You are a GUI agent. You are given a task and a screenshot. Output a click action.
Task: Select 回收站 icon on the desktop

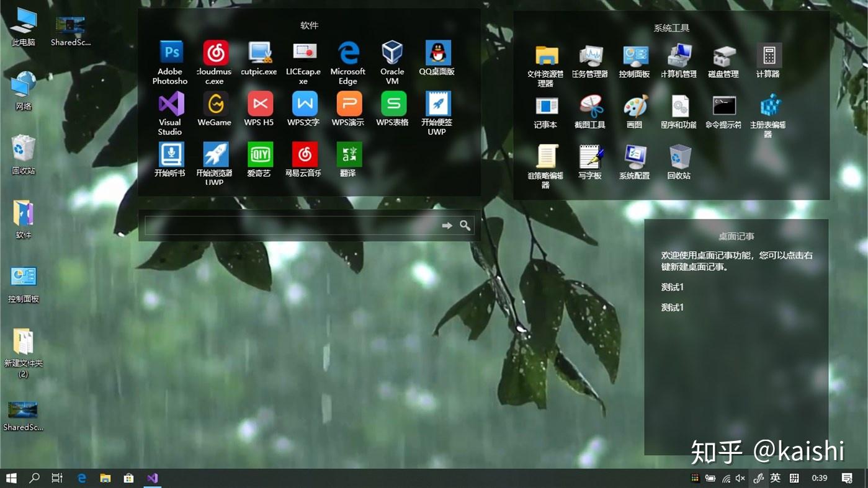(24, 156)
